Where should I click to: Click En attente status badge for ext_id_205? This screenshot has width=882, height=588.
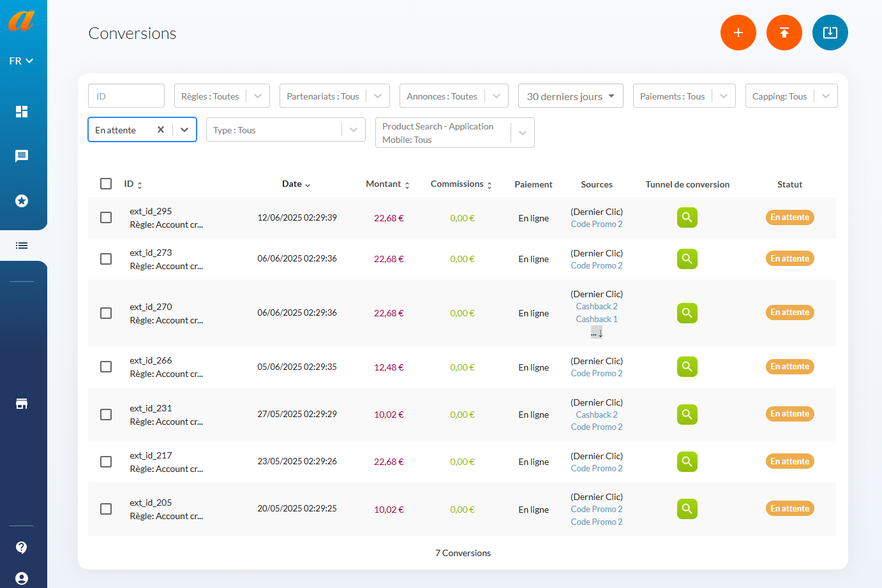point(790,509)
